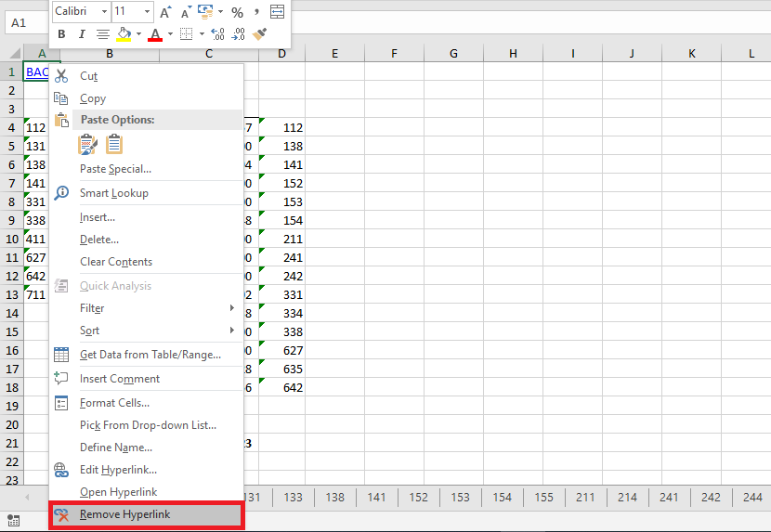The width and height of the screenshot is (771, 532).
Task: Click the Center alignment icon
Action: click(x=102, y=34)
